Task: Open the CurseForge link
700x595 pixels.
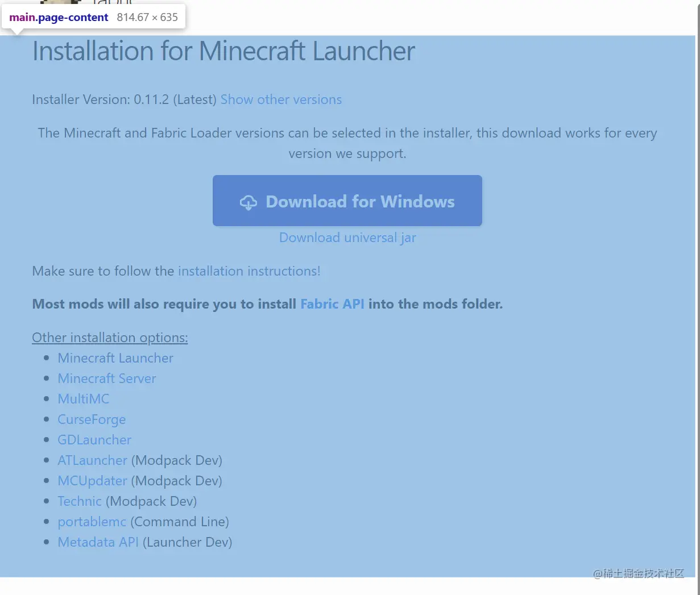Action: (x=92, y=419)
